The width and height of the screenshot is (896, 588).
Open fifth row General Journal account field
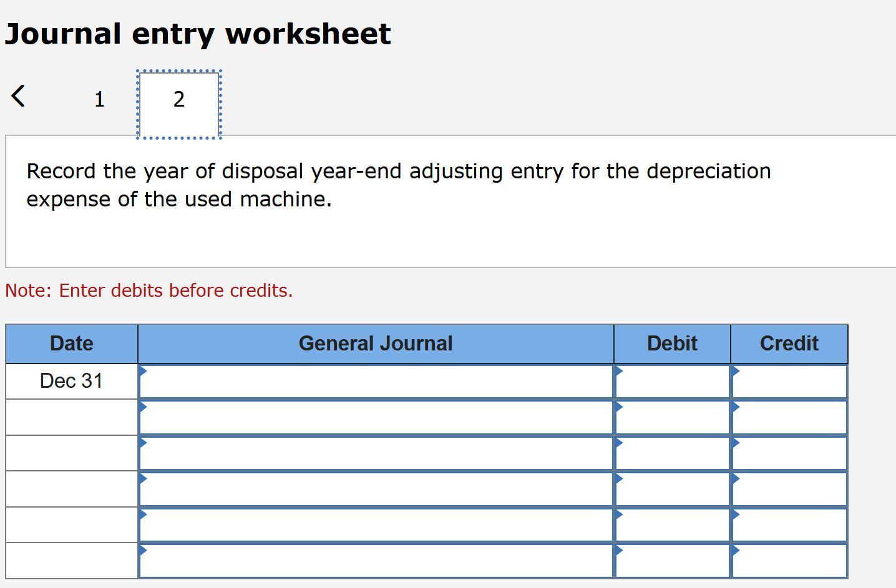pyautogui.click(x=376, y=524)
